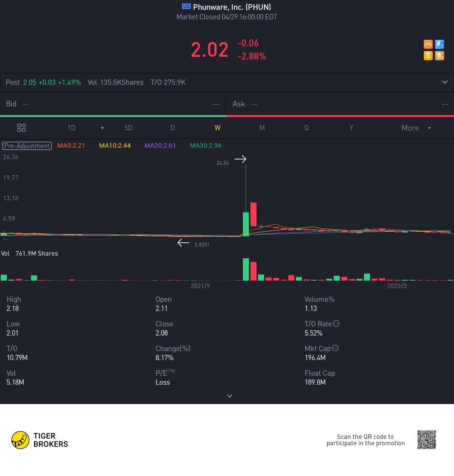The height and width of the screenshot is (476, 454).
Task: Open the chart layout grid icon
Action: [x=22, y=128]
